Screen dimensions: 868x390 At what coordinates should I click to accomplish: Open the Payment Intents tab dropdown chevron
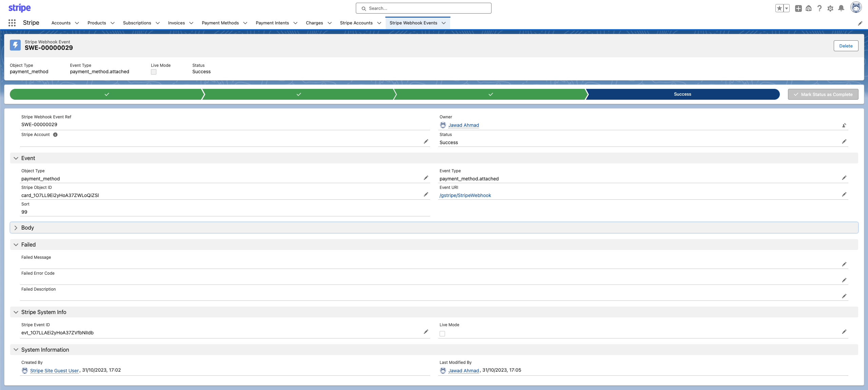(x=295, y=23)
